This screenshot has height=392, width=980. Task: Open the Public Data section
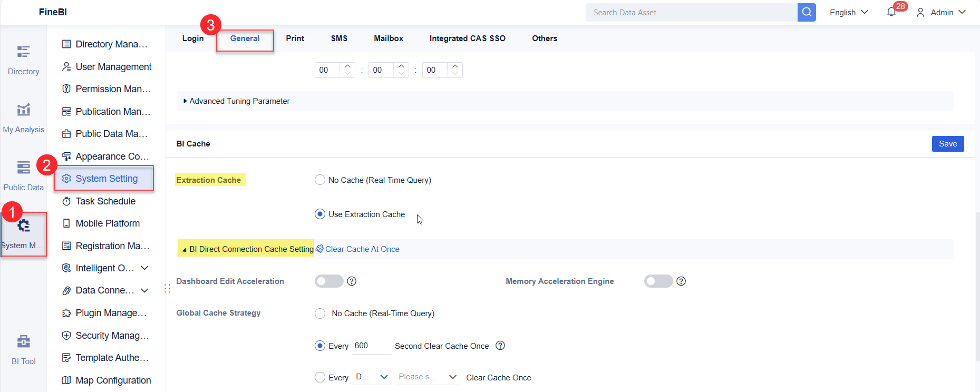coord(24,177)
